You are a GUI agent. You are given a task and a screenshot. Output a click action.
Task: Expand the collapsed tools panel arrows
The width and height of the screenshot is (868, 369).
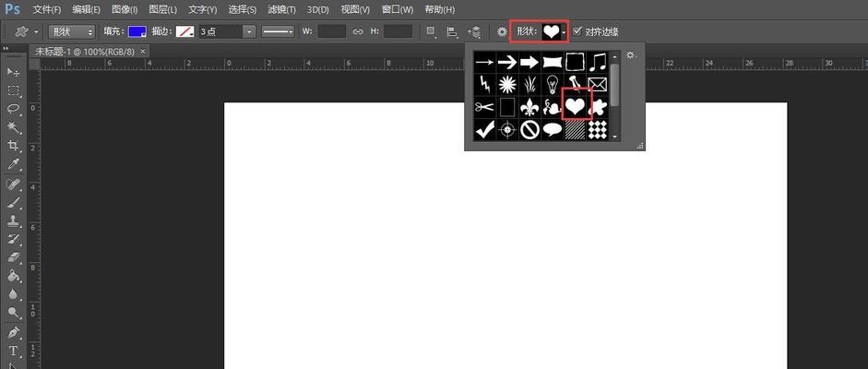(x=6, y=49)
